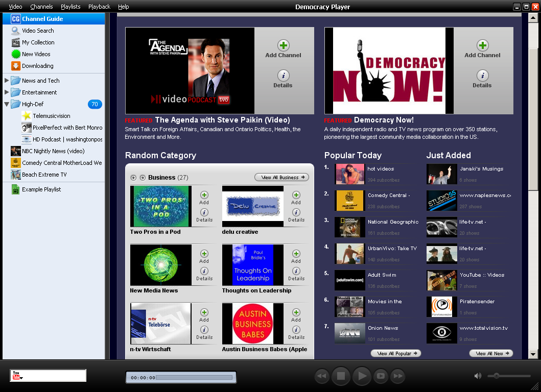Collapse the High-Def folder
This screenshot has height=392, width=541.
7,104
